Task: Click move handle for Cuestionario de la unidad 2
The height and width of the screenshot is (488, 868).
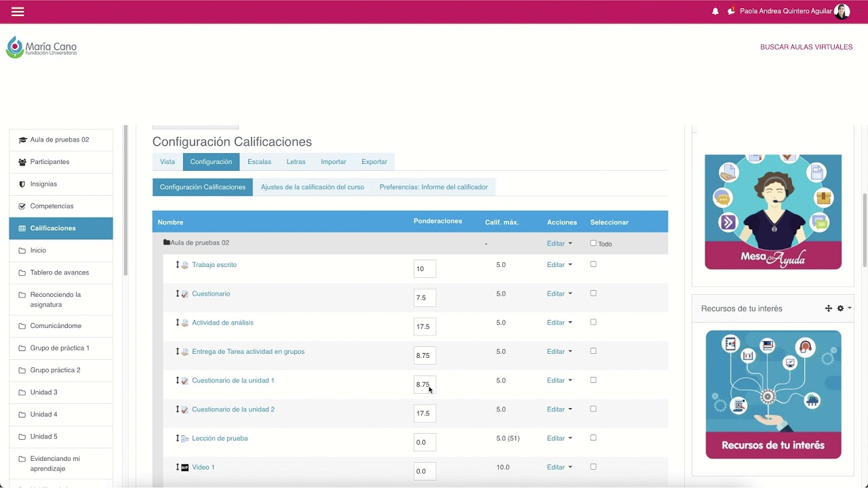Action: pos(178,409)
